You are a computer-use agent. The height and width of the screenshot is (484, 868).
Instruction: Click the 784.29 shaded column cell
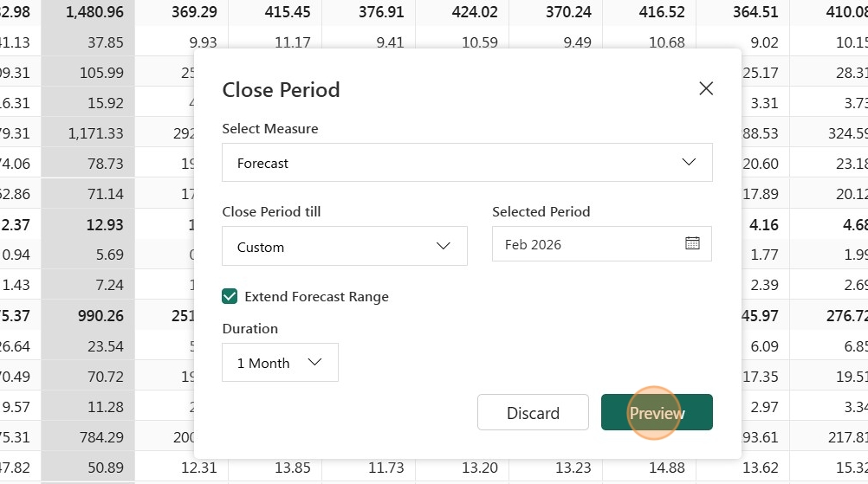[88, 437]
